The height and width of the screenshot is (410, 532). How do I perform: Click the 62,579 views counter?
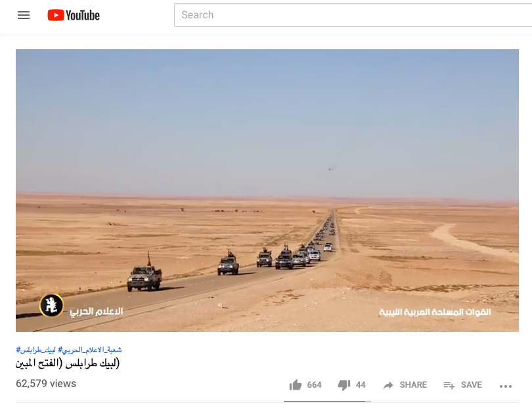(46, 384)
